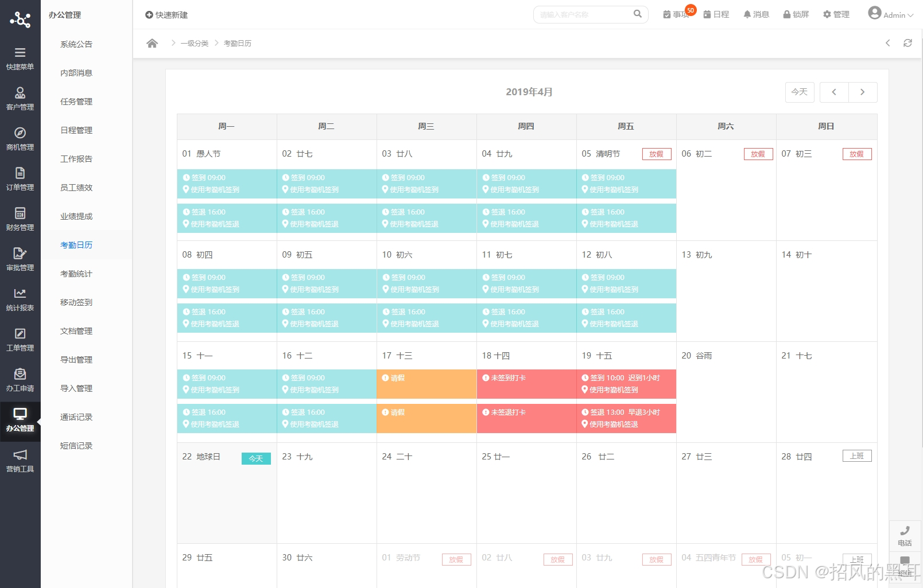Select 短信记录 menu item

(x=76, y=446)
